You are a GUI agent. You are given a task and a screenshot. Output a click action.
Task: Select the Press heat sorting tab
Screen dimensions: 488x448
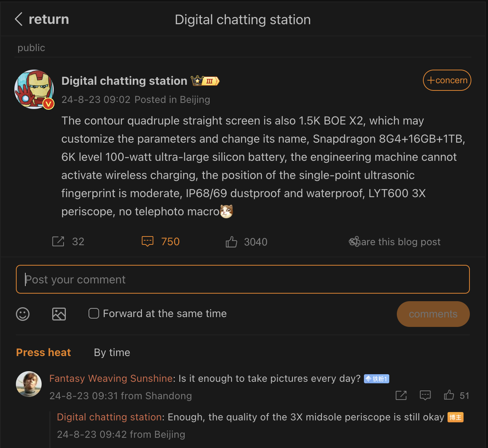tap(43, 352)
